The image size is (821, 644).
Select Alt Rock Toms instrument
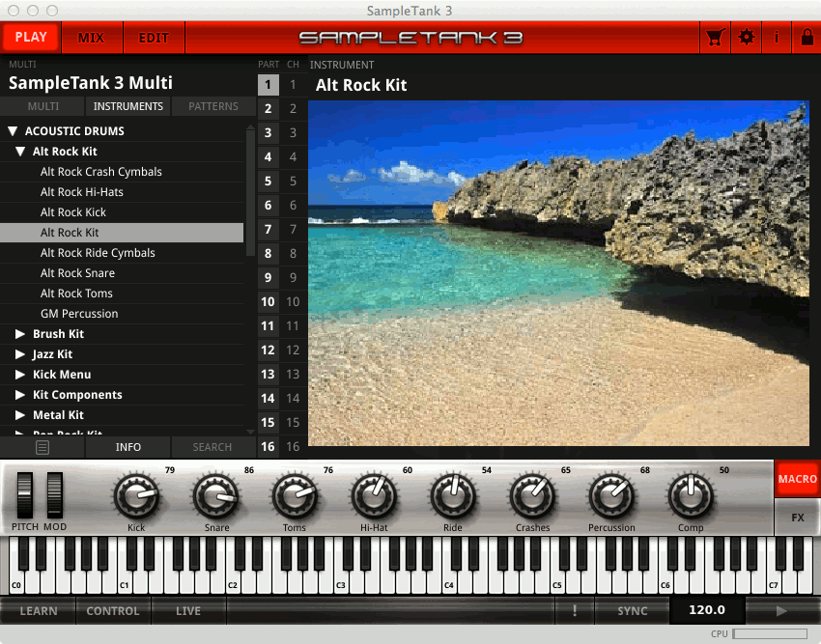click(x=122, y=294)
